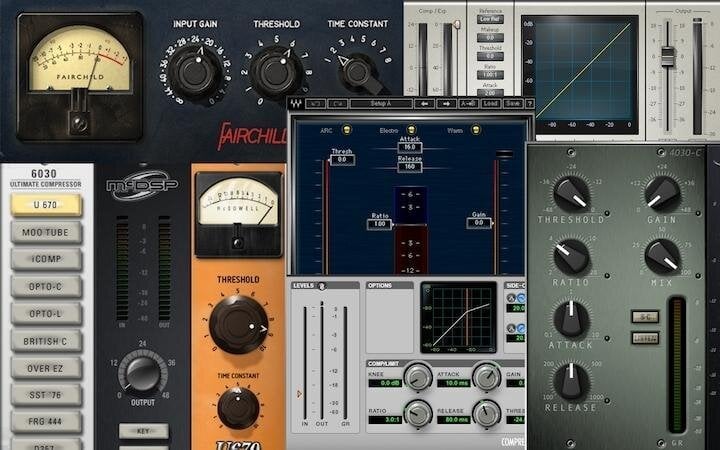Click the orange U670 Time Constant knob
Image resolution: width=720 pixels, height=450 pixels.
coord(238,408)
